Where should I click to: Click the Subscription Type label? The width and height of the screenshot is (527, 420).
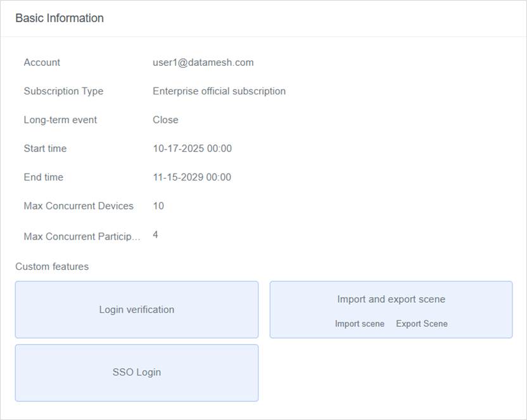pos(63,91)
